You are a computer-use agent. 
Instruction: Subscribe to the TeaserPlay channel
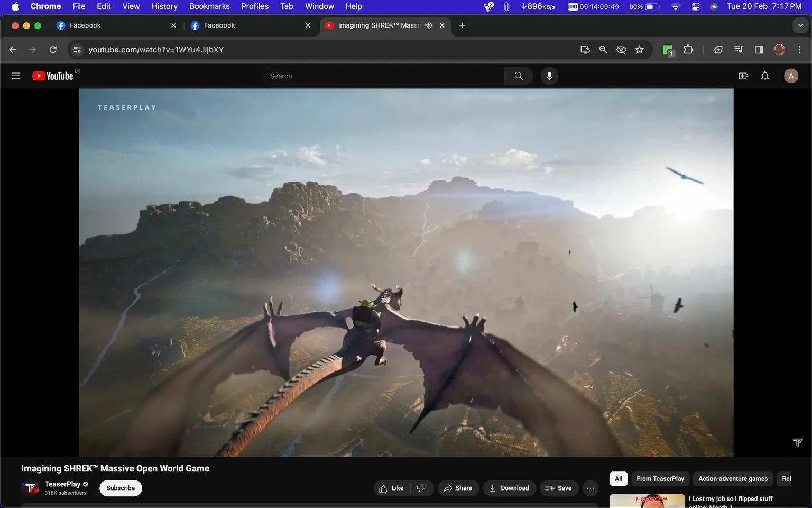[x=121, y=488]
